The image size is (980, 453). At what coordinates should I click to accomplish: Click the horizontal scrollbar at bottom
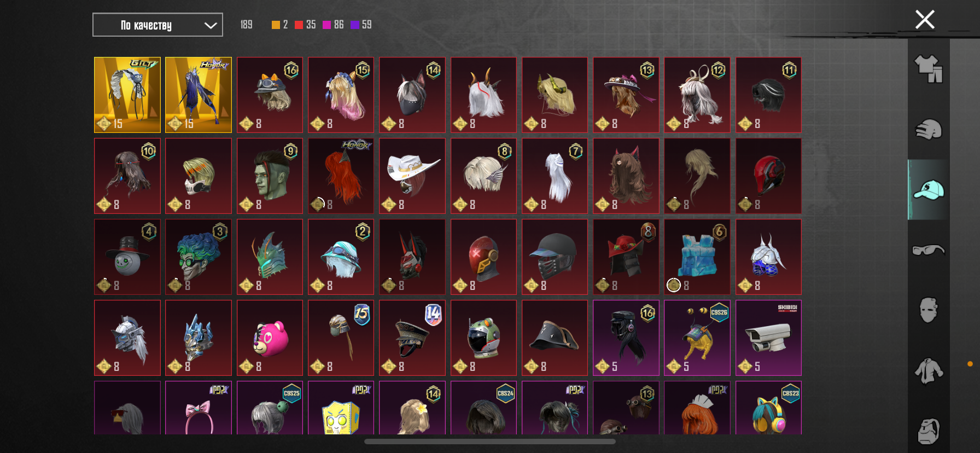coord(490,442)
